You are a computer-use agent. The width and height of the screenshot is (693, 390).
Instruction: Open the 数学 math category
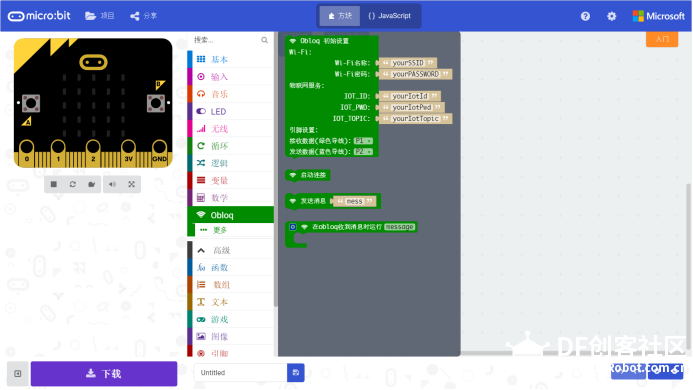coord(231,198)
